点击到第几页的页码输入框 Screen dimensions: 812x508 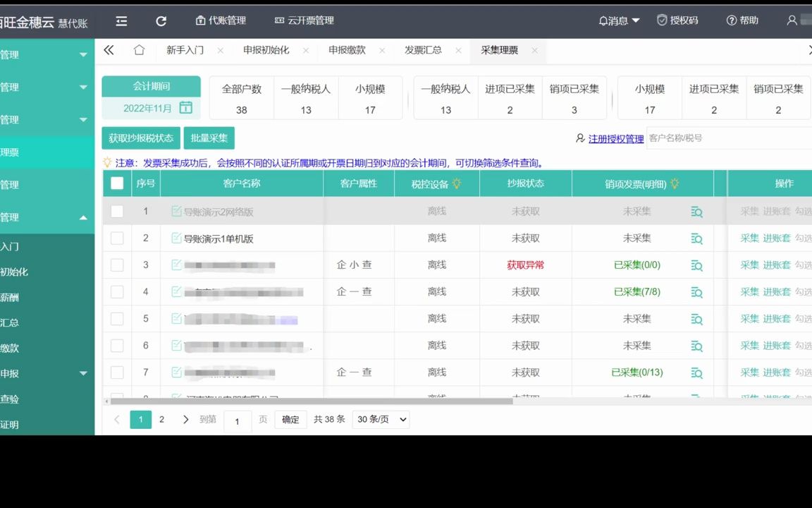pos(238,420)
